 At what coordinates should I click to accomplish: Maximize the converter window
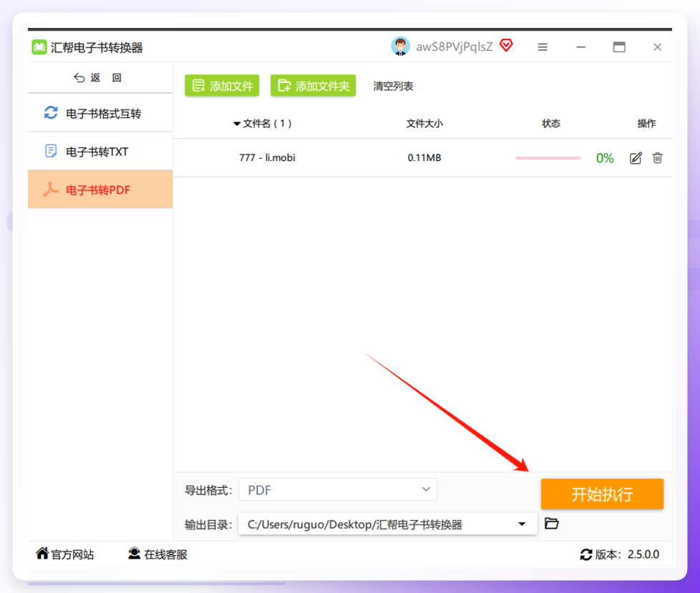pos(619,46)
